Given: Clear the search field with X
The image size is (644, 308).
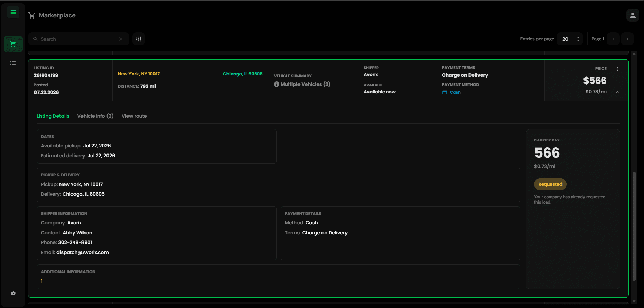Looking at the screenshot, I should (x=121, y=39).
